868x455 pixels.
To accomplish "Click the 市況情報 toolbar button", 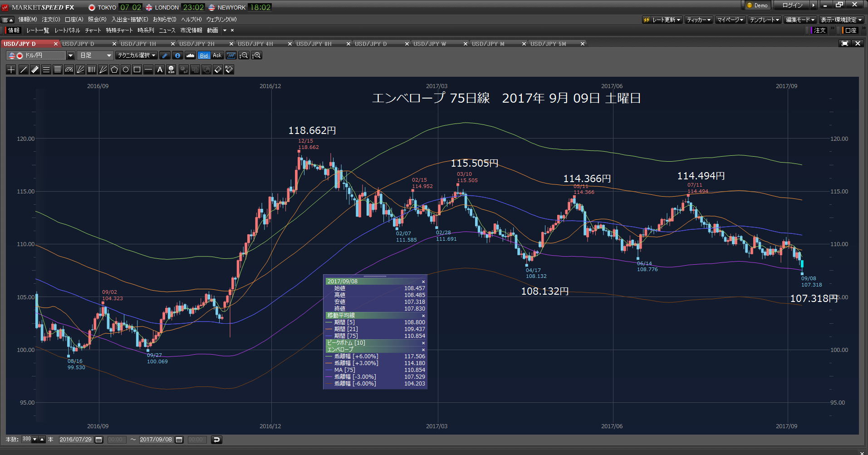I will 191,30.
